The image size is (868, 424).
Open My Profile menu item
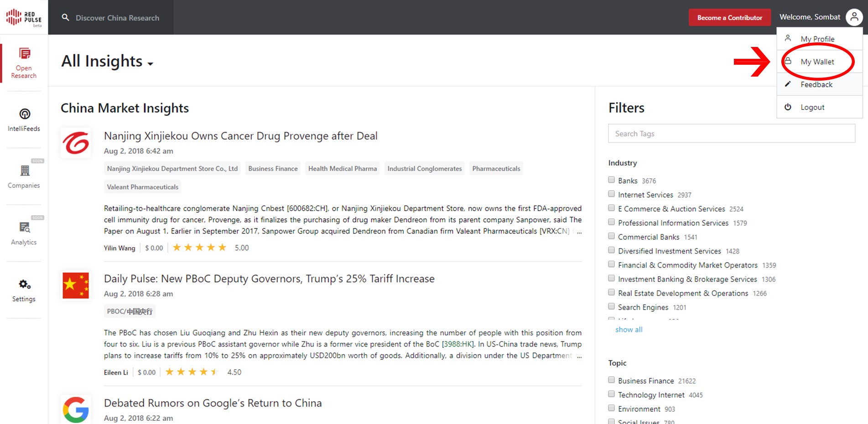point(820,39)
